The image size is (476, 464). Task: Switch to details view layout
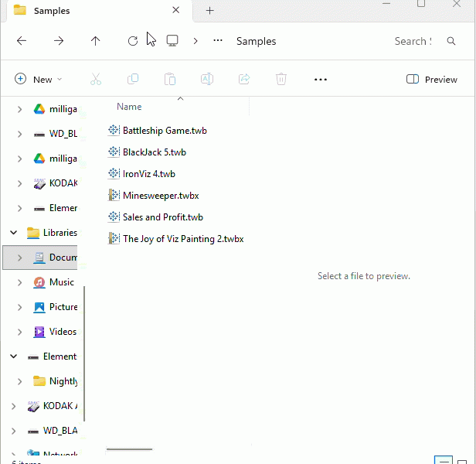coord(444,460)
